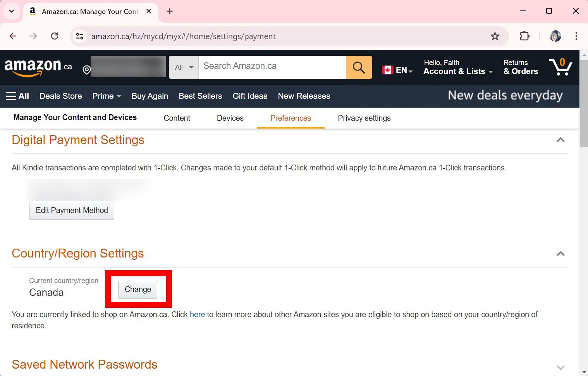
Task: Click the delivery location pin icon
Action: (86, 70)
